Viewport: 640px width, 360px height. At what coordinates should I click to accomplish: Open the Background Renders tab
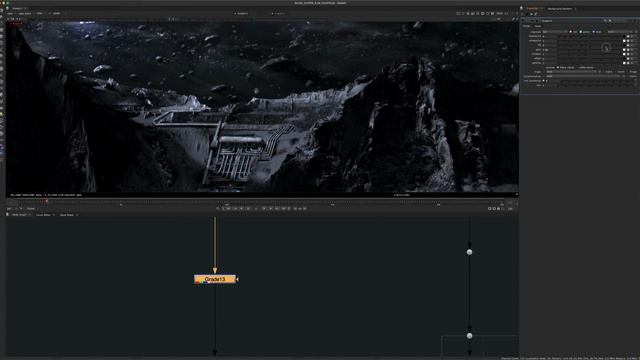coord(560,9)
